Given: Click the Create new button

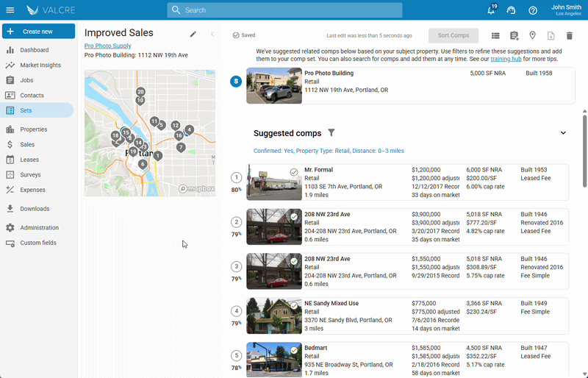Looking at the screenshot, I should 38,32.
